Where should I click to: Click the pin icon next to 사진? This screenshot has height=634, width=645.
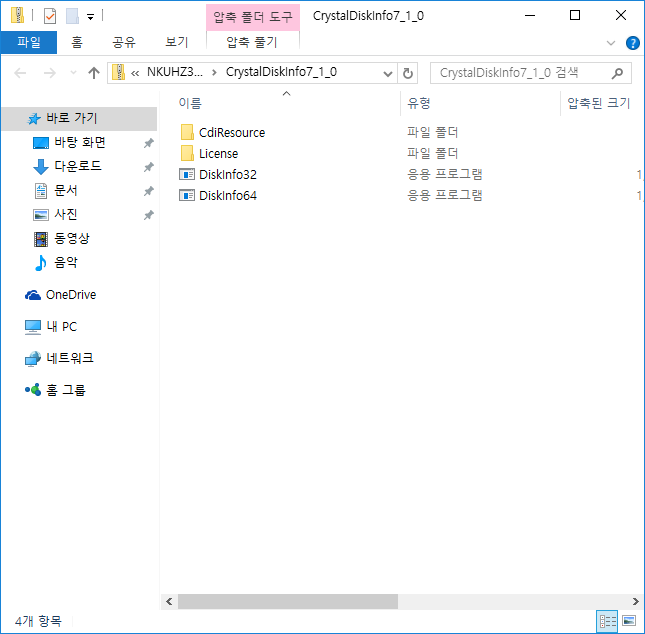point(148,215)
